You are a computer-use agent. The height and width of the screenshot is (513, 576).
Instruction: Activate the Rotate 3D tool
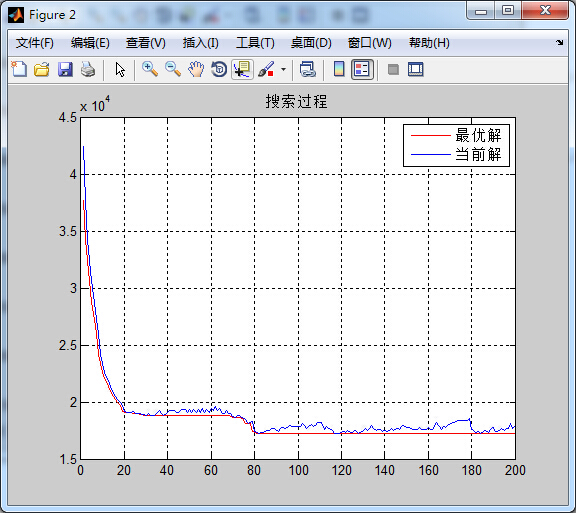point(219,69)
